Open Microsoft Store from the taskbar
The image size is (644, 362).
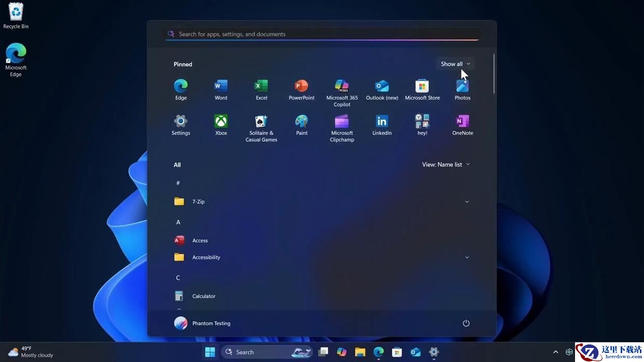(397, 352)
